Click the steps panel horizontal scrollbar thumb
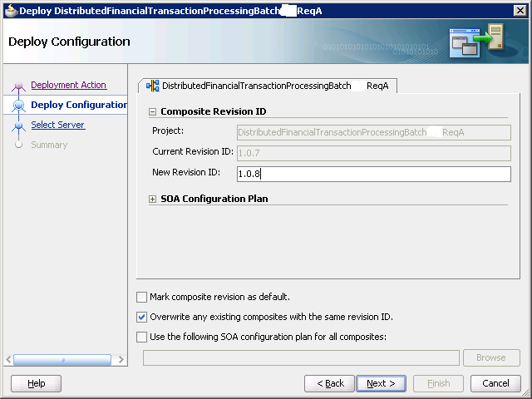The image size is (532, 399). (x=62, y=360)
